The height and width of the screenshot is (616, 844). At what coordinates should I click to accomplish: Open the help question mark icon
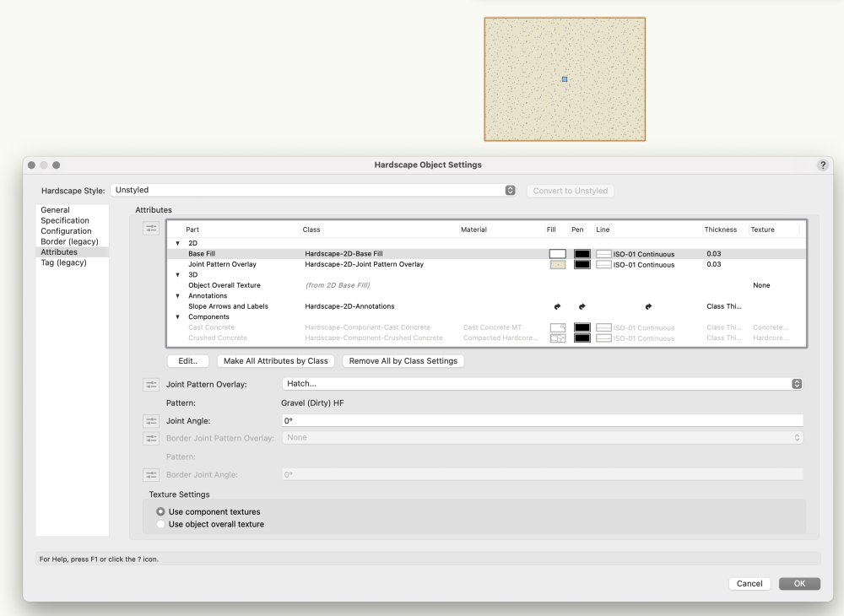click(823, 165)
